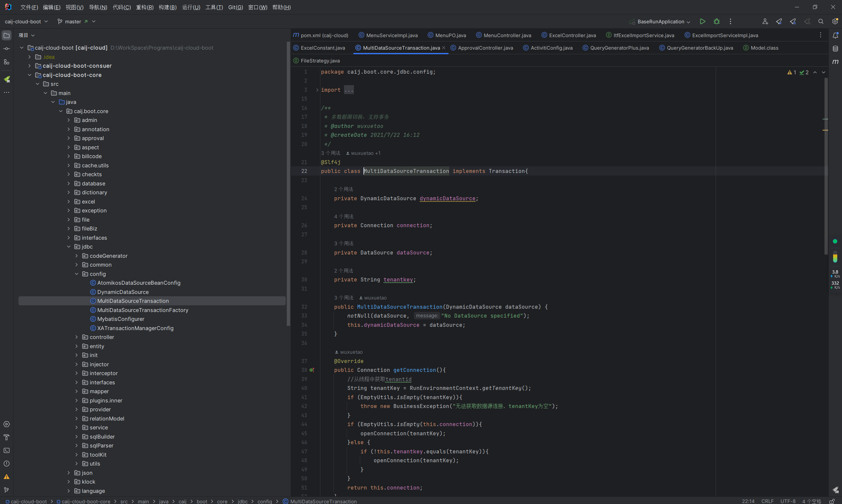Image resolution: width=842 pixels, height=504 pixels.
Task: Click the 4 个空格 indent widget
Action: [x=811, y=501]
